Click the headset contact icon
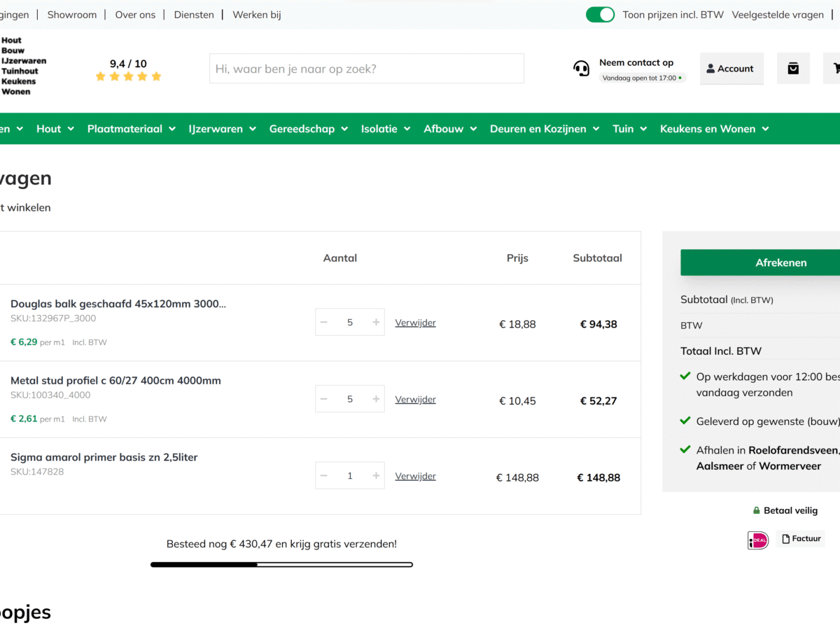Image resolution: width=840 pixels, height=630 pixels. tap(581, 69)
